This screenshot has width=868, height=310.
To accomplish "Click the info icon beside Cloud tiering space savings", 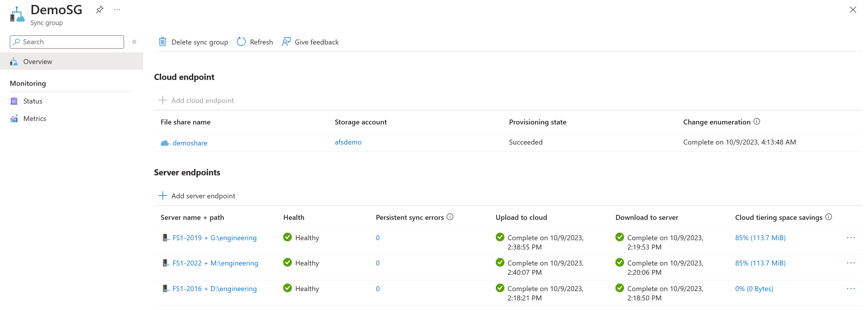I will 829,217.
